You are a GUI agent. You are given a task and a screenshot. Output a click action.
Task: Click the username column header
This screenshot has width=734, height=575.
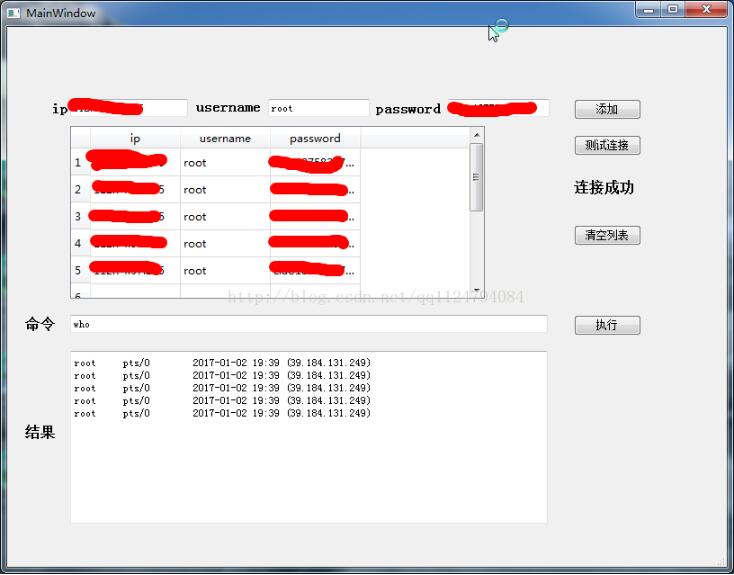tap(225, 138)
